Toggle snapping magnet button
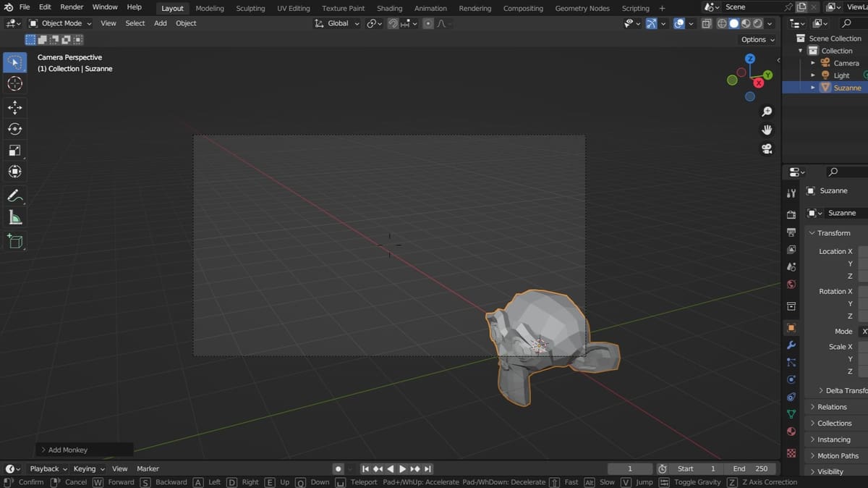Screen dimensions: 868x488 coord(393,23)
